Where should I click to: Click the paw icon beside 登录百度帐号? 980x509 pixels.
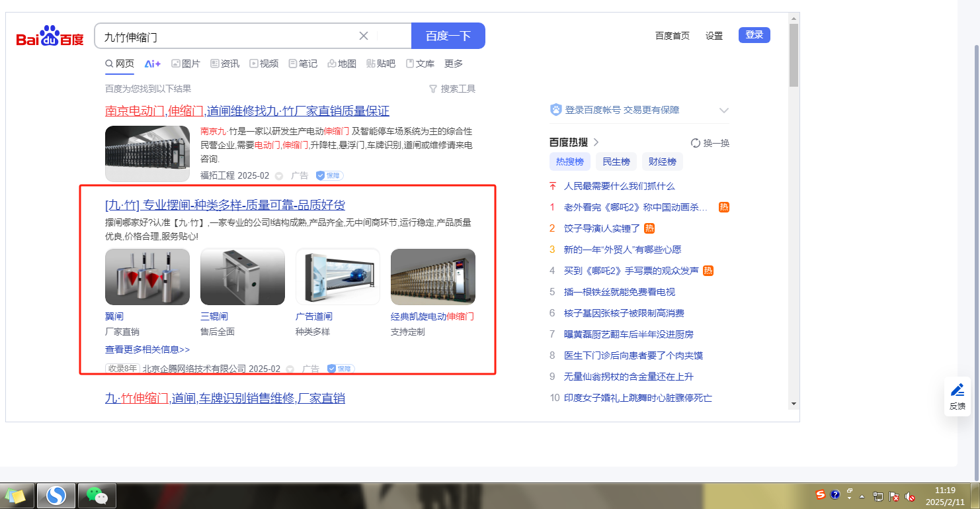tap(556, 110)
